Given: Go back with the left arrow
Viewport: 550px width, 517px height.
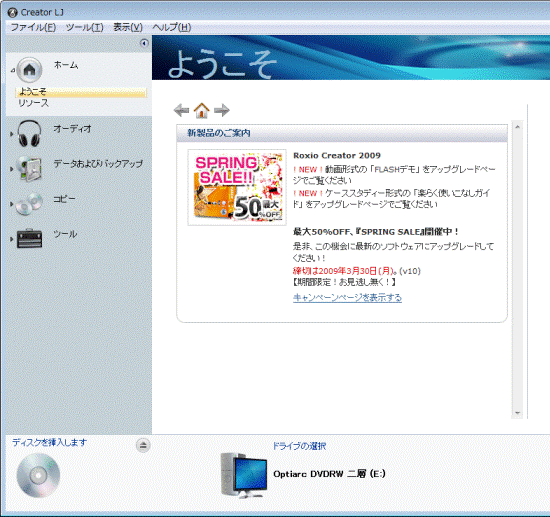Looking at the screenshot, I should [181, 110].
